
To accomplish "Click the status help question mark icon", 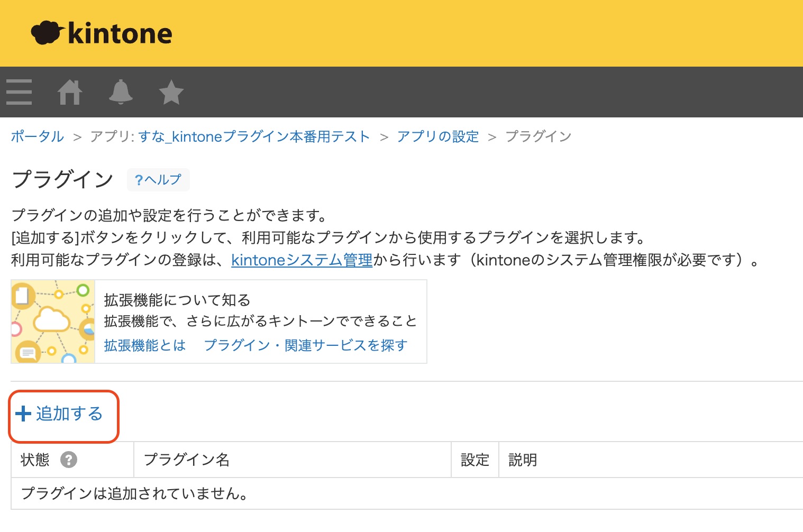I will [x=69, y=460].
